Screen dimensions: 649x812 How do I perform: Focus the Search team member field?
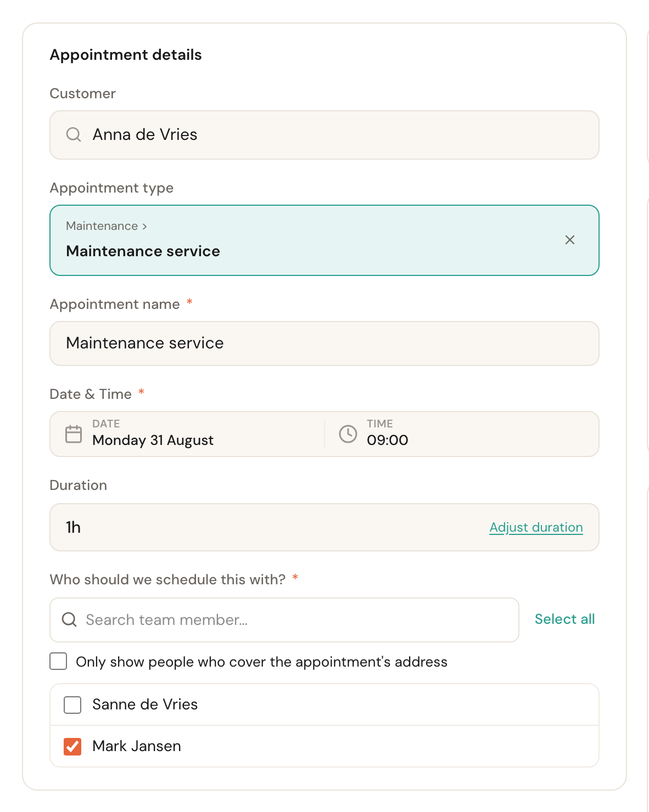(x=284, y=620)
